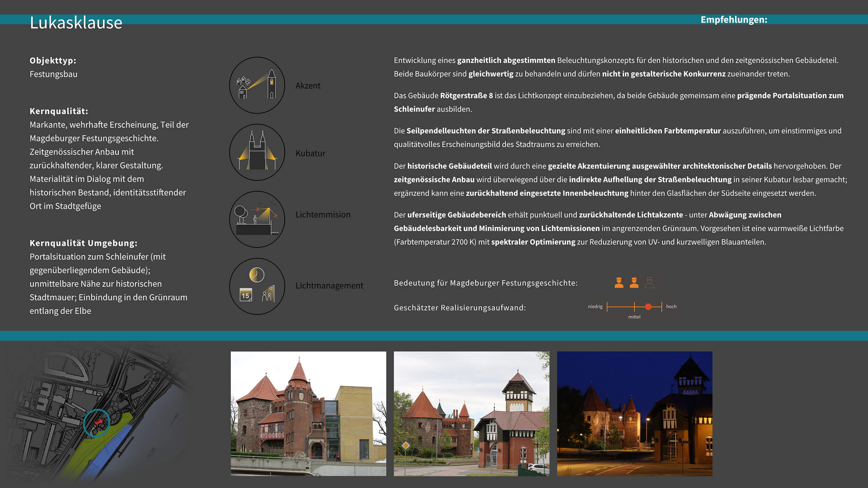Click the 'hoch' end of effort scale
This screenshot has width=868, height=488.
(x=671, y=306)
